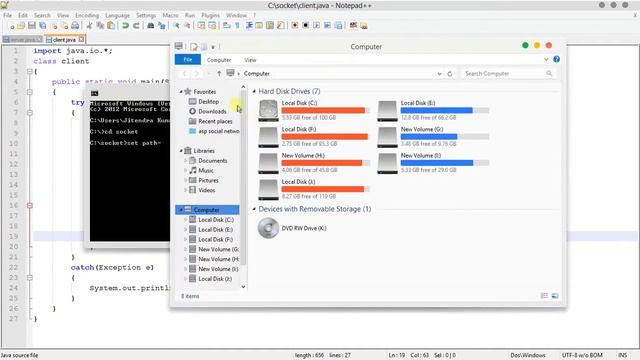This screenshot has height=360, width=640.
Task: Open the Plugins menu in Notepad++
Action: [211, 15]
